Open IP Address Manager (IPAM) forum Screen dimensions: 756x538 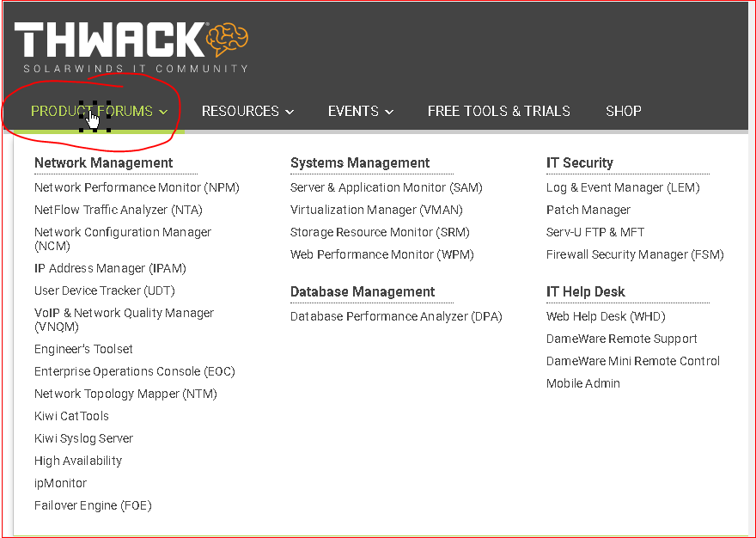(x=110, y=268)
